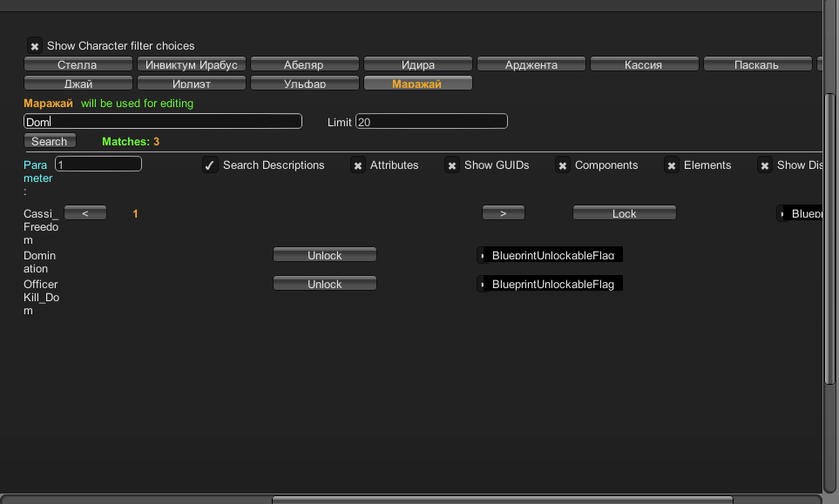Enable Search Descriptions checkbox
839x504 pixels.
(x=210, y=165)
